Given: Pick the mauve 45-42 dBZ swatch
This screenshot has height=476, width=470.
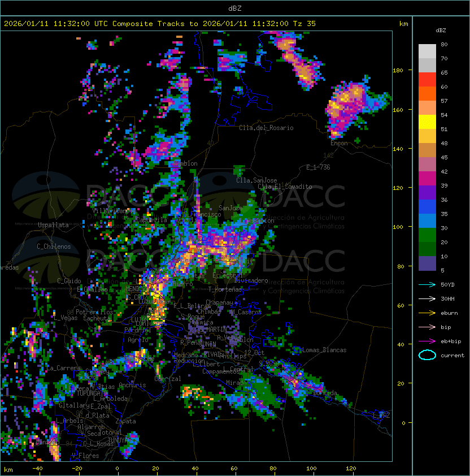Looking at the screenshot, I should coord(427,165).
